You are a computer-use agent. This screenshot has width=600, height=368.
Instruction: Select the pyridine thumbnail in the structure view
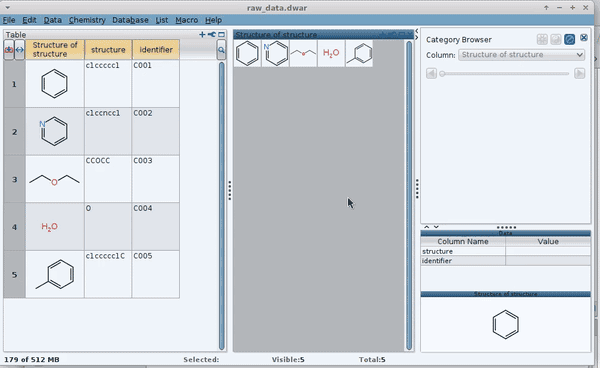coord(276,53)
